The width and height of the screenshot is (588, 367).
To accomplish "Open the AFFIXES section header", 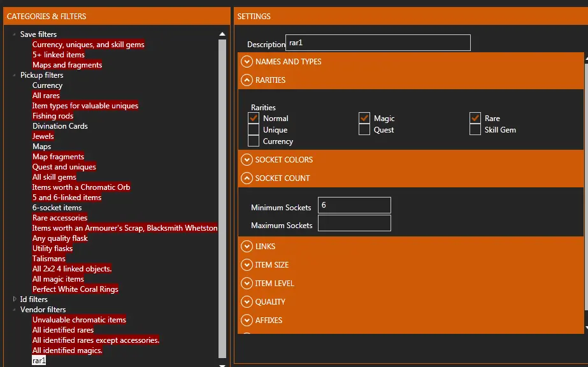I will click(x=269, y=320).
